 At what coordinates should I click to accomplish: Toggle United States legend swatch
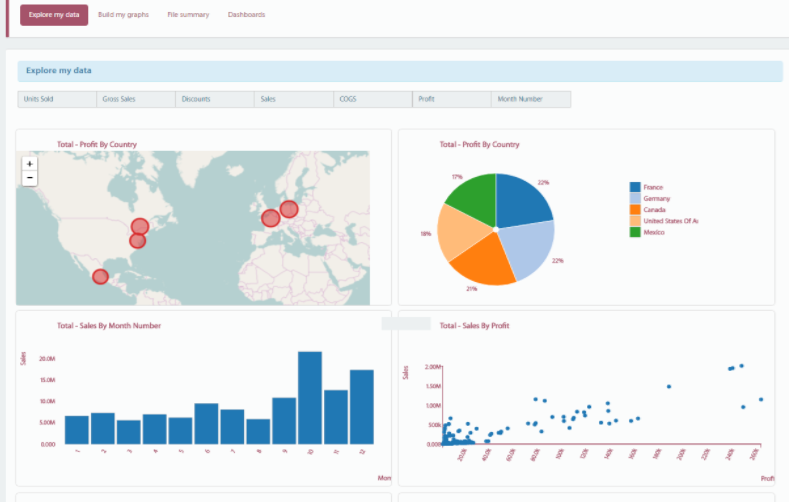tap(635, 221)
